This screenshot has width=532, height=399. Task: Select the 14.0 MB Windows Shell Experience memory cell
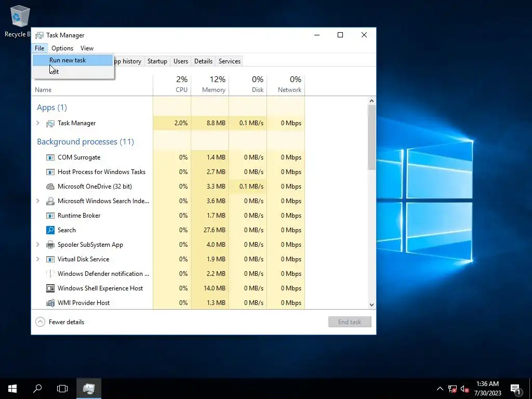tap(210, 288)
